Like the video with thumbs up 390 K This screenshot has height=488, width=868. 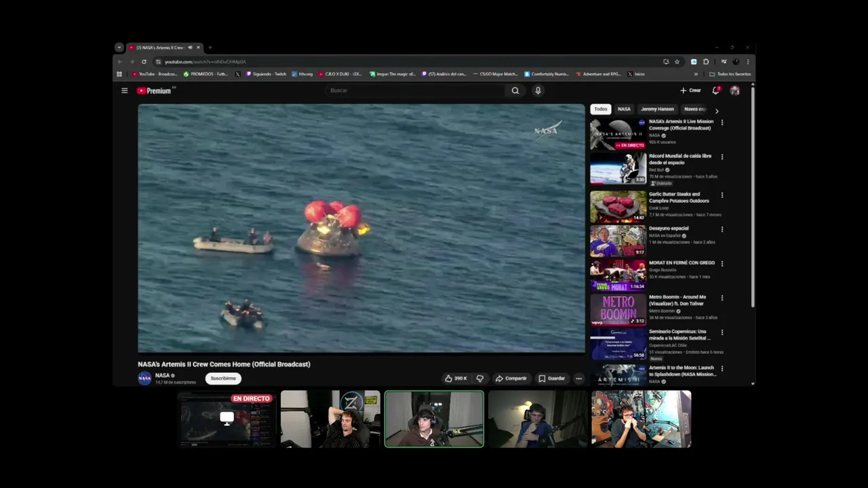pyautogui.click(x=456, y=378)
